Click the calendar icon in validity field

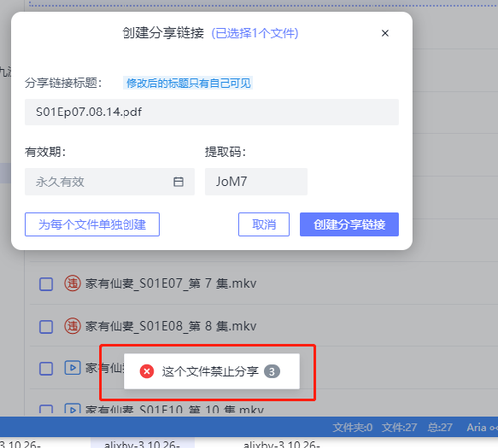[x=178, y=182]
